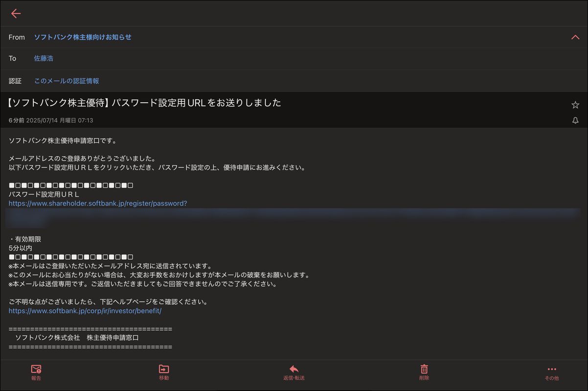Tap the notification bell icon
Screen dimensions: 588x391
575,120
